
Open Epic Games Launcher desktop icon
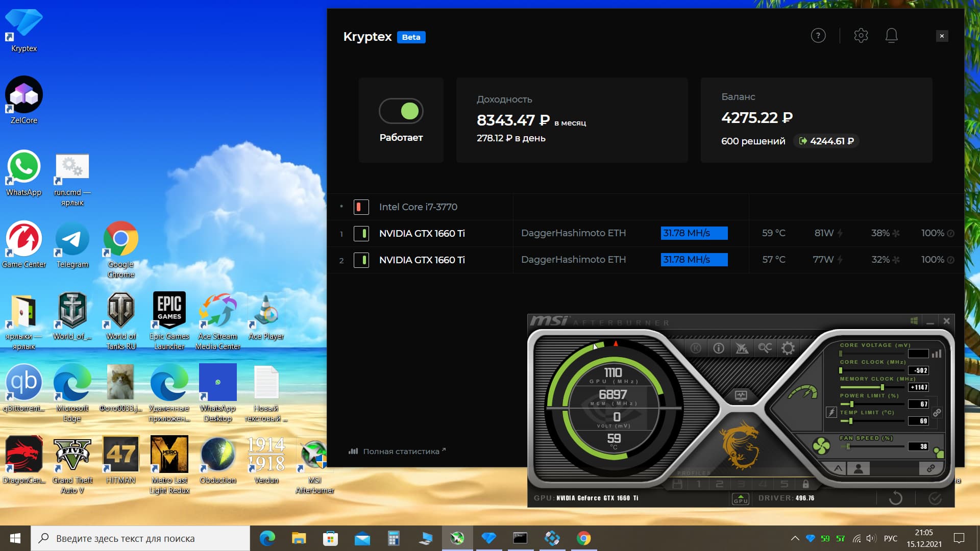click(169, 321)
